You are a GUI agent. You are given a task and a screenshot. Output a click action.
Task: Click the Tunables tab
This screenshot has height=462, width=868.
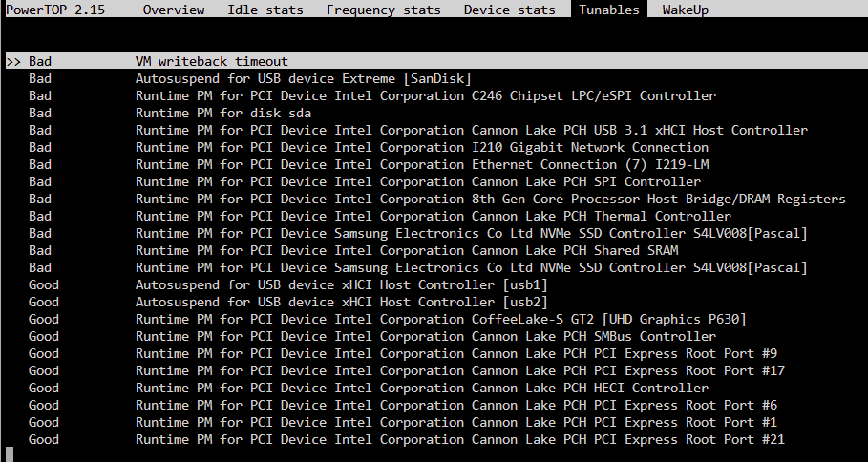tap(608, 10)
